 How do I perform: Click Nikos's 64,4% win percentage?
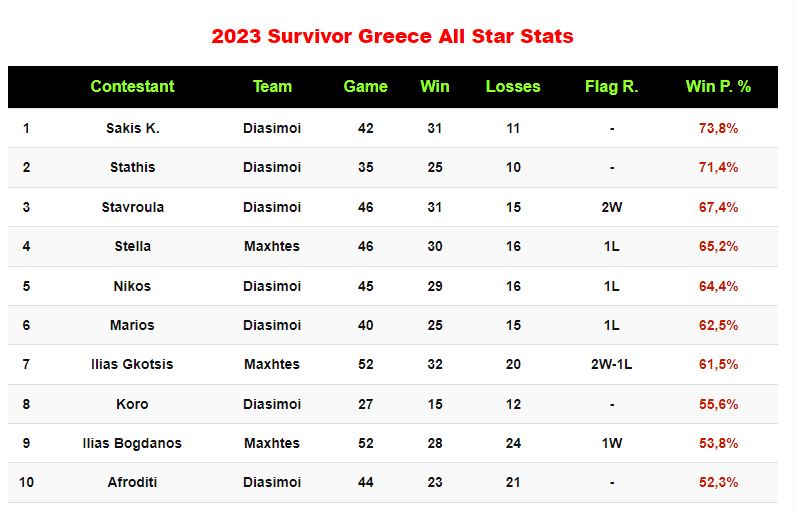tap(718, 286)
